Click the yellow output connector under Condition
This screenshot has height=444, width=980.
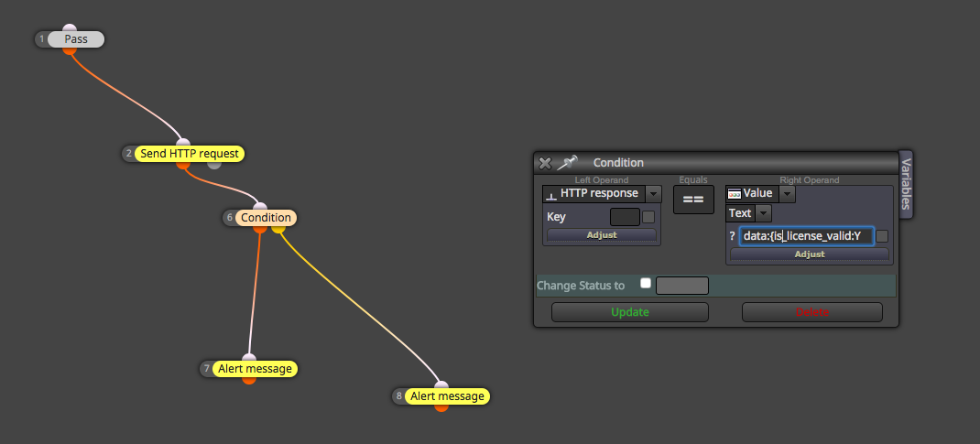278,229
